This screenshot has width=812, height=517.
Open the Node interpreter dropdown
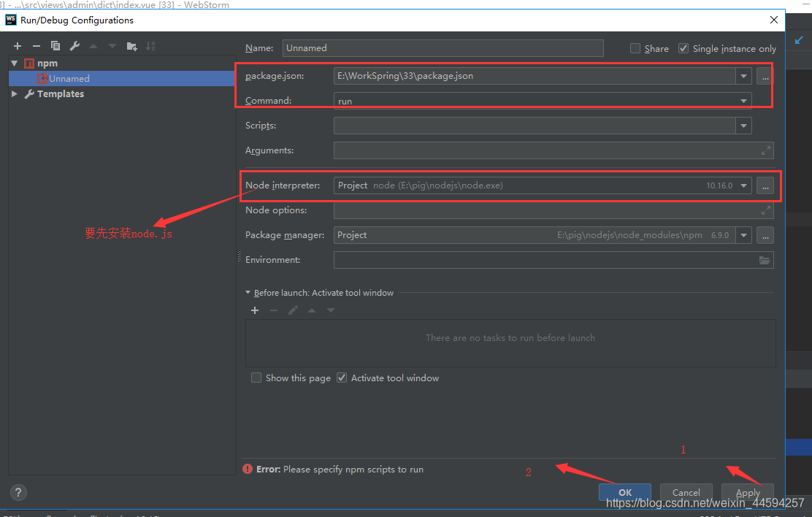pos(743,185)
